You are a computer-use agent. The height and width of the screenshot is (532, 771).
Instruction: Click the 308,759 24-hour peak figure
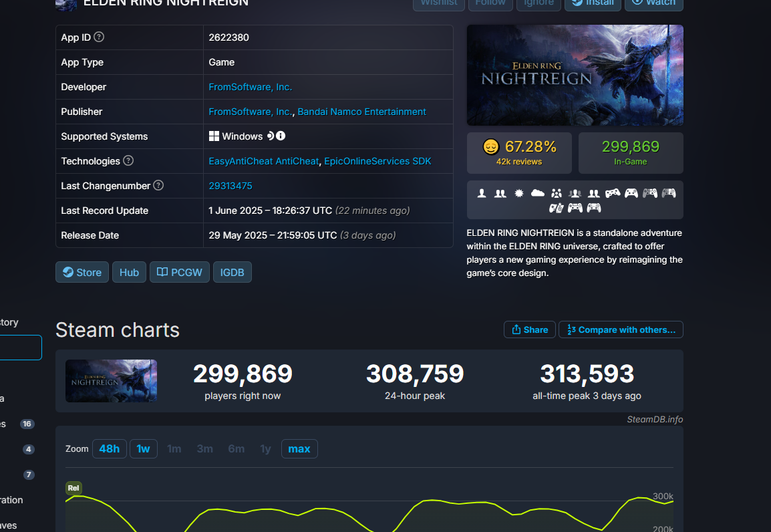tap(415, 374)
